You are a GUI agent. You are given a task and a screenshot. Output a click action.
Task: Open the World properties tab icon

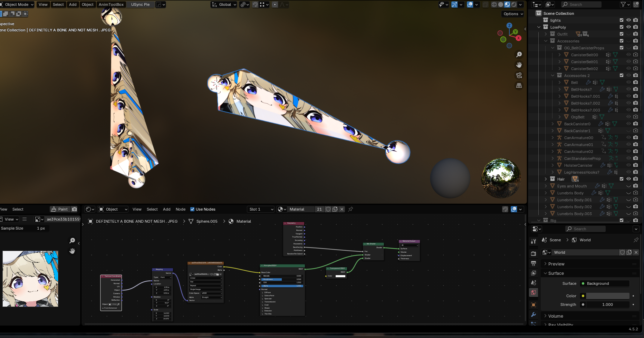(534, 292)
